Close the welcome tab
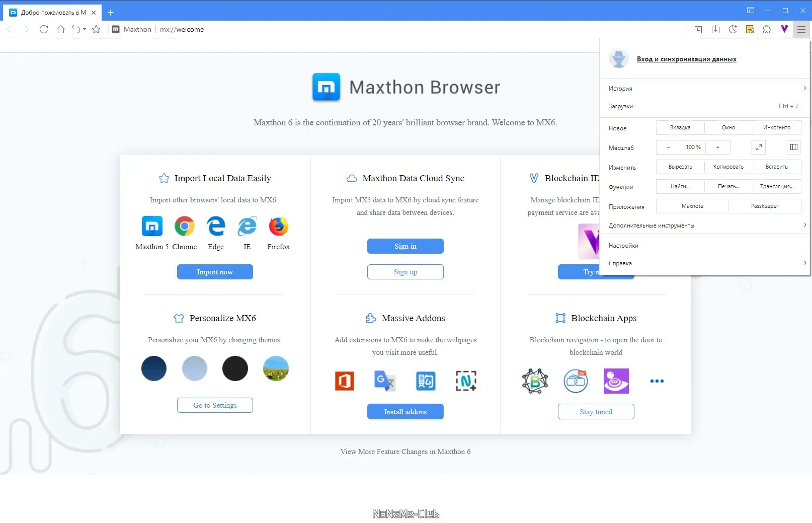This screenshot has height=523, width=812. tap(94, 13)
